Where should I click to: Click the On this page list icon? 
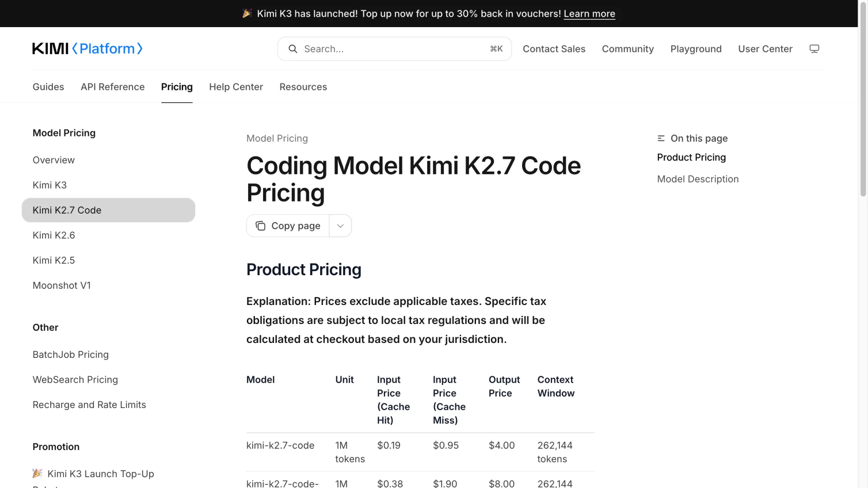(661, 138)
